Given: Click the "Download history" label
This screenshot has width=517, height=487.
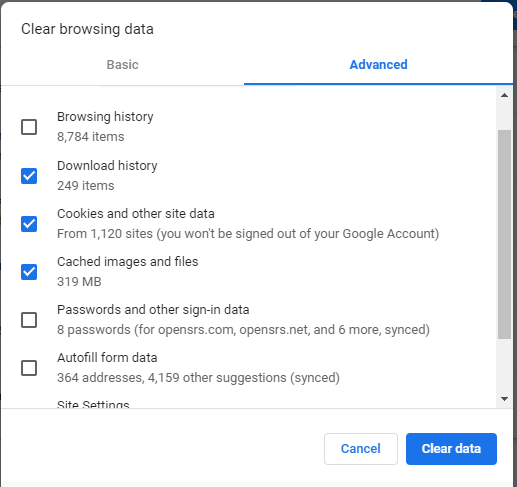Looking at the screenshot, I should (x=107, y=166).
